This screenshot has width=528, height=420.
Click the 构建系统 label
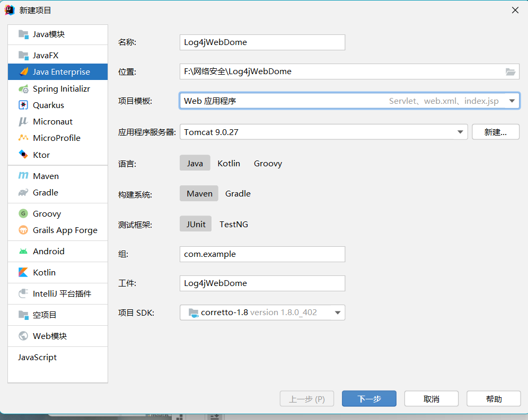tap(135, 194)
